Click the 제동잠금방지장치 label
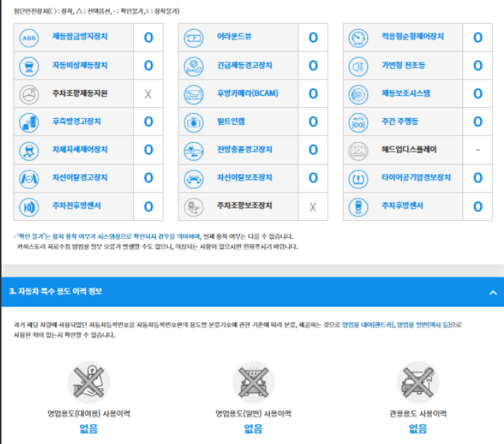 [80, 36]
